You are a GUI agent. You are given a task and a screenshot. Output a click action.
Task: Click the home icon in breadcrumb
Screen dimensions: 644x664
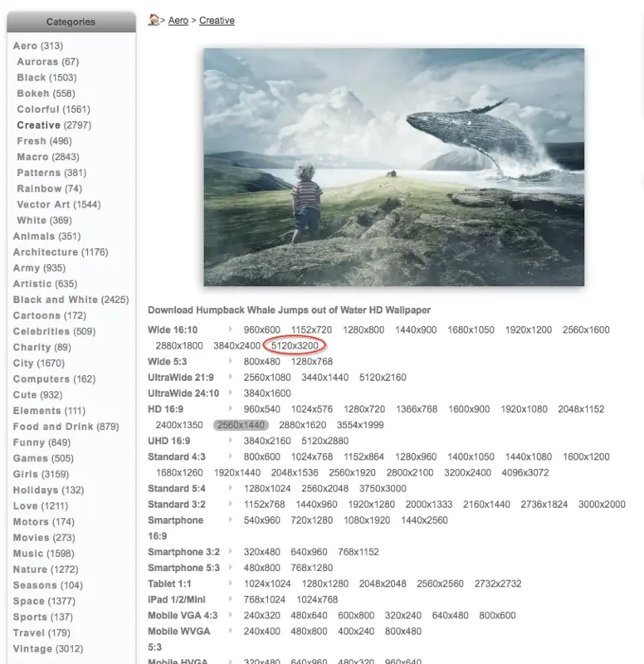154,20
